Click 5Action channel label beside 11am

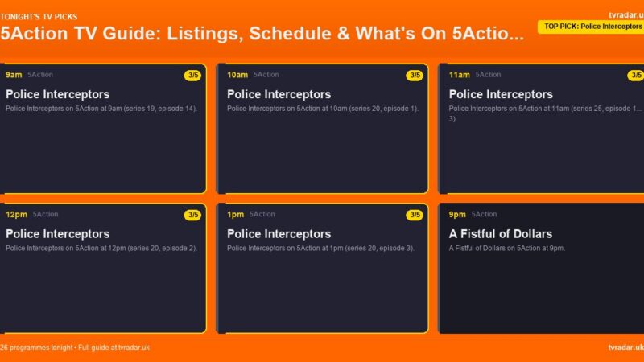[x=488, y=75]
